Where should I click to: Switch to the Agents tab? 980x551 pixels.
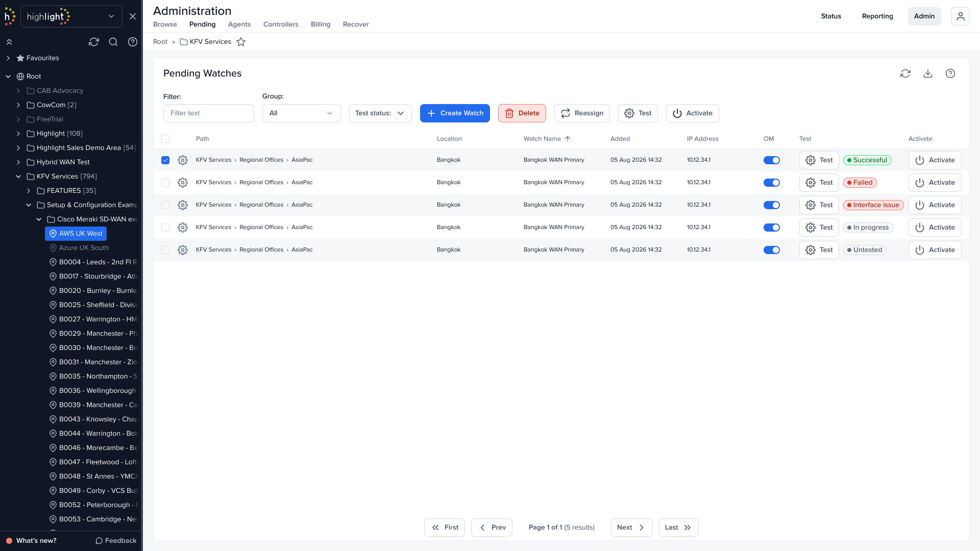tap(239, 24)
